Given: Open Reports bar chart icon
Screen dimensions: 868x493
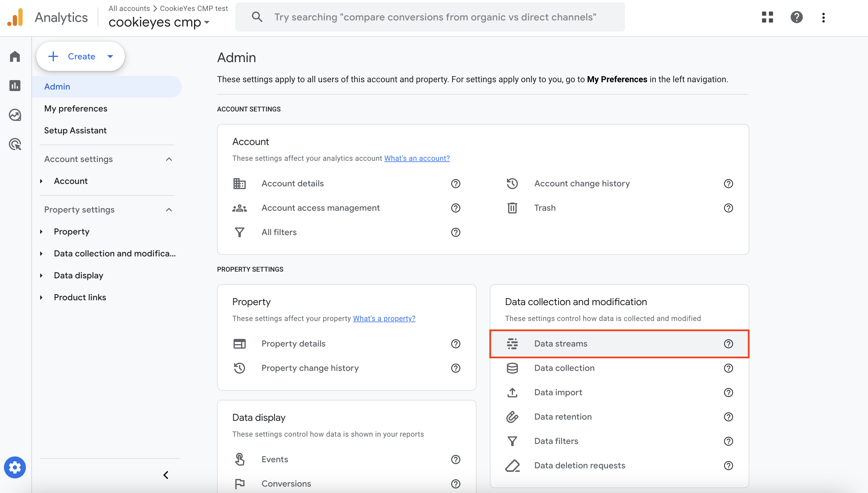Looking at the screenshot, I should [x=15, y=85].
